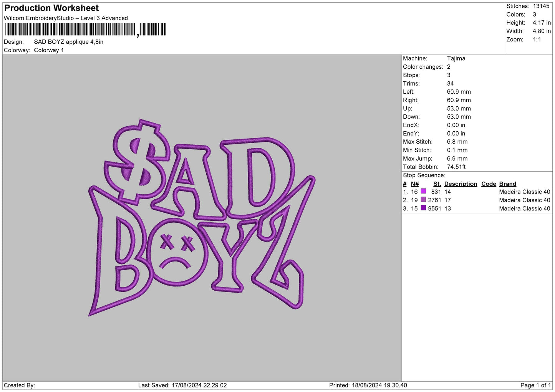Screen dimensions: 555x392
Task: Click the '#' column header
Action: click(404, 184)
